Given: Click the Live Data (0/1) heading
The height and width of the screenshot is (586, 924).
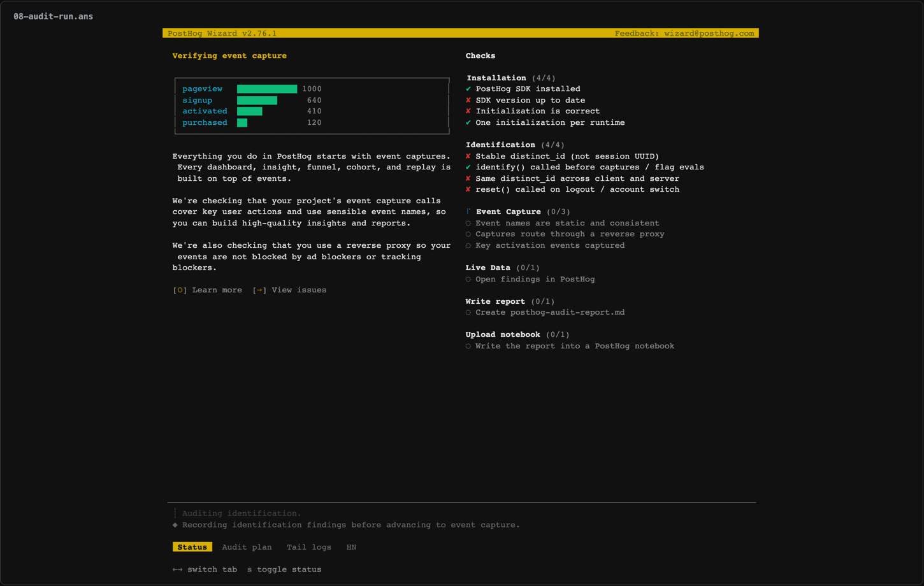Looking at the screenshot, I should pyautogui.click(x=503, y=268).
